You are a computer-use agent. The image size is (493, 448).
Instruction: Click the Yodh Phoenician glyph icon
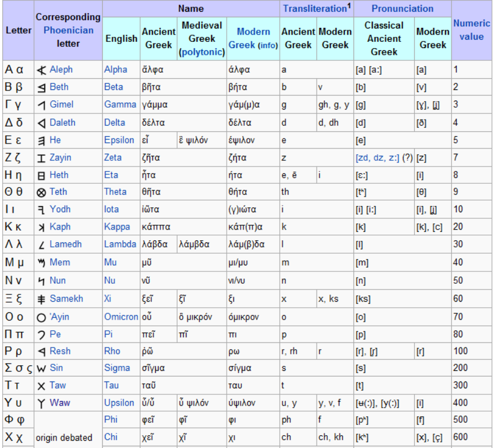tap(41, 210)
